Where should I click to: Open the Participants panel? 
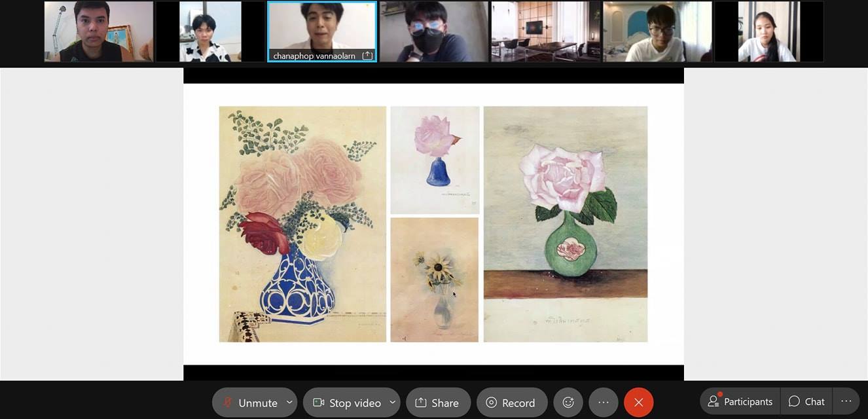point(740,401)
